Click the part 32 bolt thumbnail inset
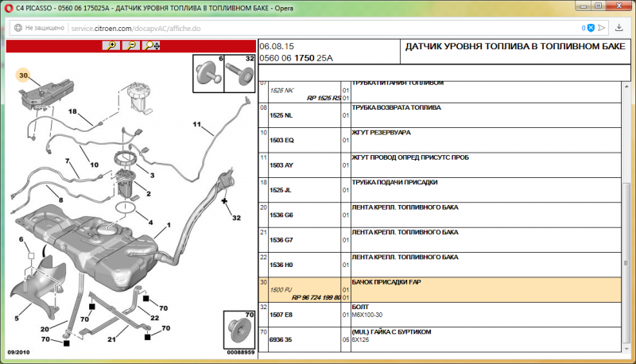Screen dimensions: 636x364 pos(240,74)
